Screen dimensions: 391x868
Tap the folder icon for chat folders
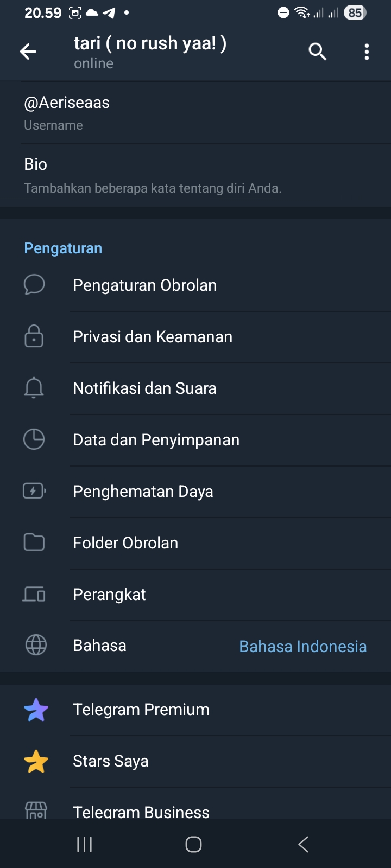pos(34,542)
